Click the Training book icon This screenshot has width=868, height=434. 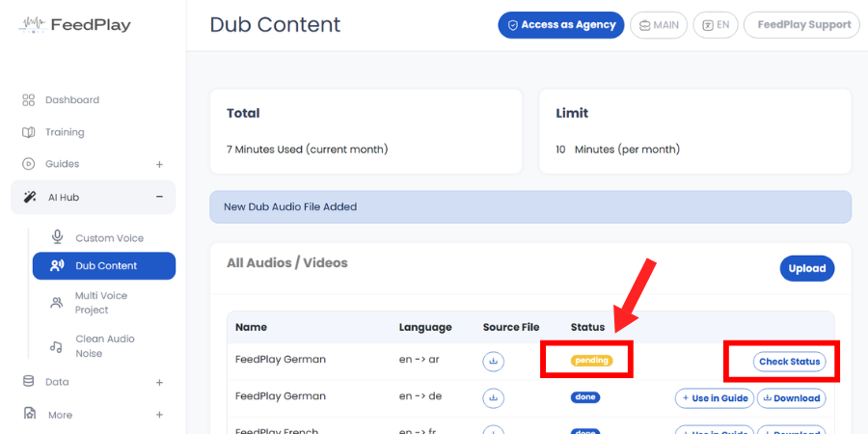coord(28,132)
